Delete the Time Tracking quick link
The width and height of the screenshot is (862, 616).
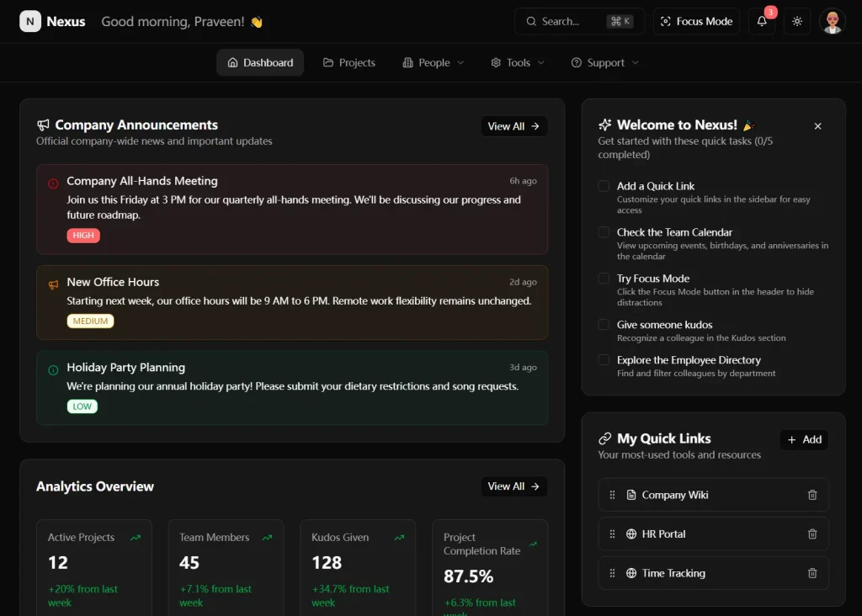pos(811,573)
